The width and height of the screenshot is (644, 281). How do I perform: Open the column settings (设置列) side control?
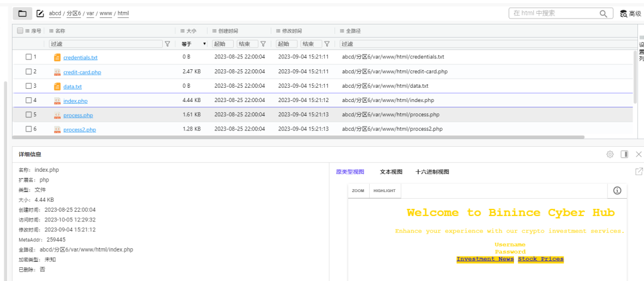click(641, 48)
